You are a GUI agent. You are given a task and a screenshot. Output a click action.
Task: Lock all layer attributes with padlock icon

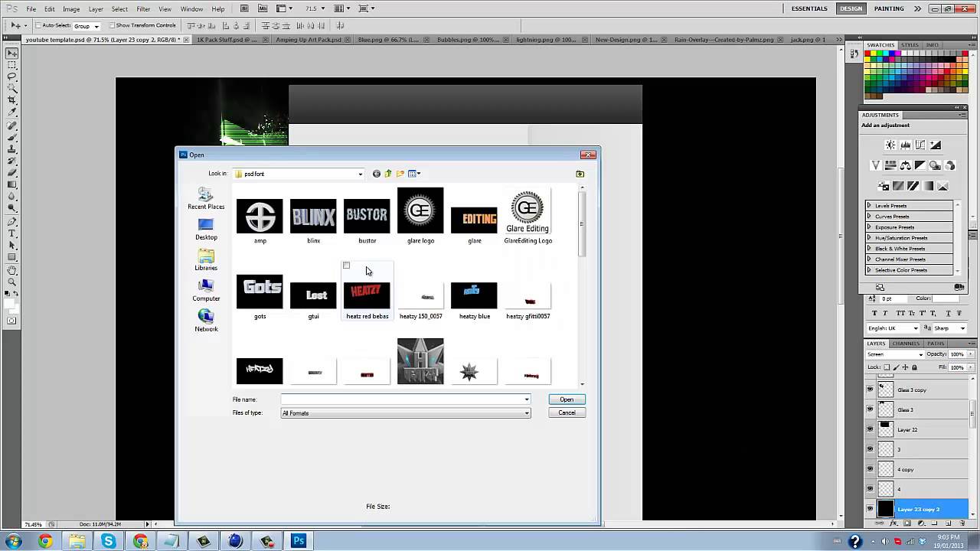[914, 367]
